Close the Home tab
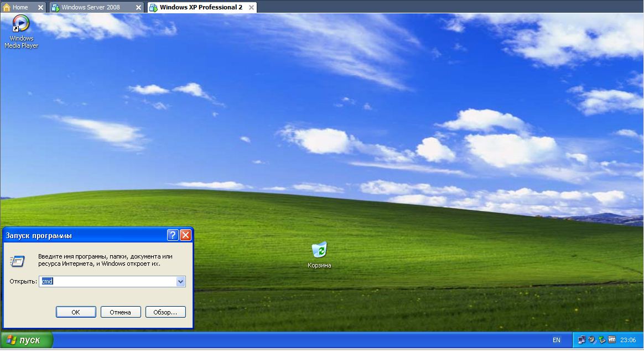 click(40, 7)
